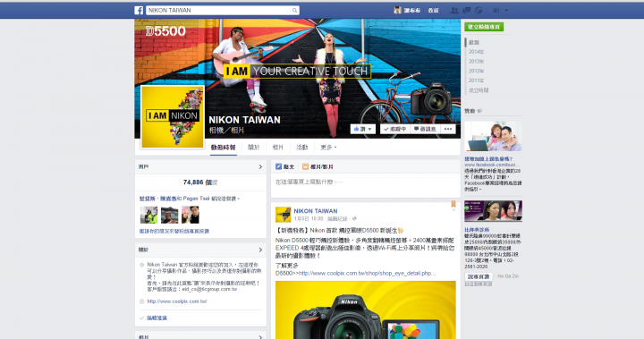Screen dimensions: 644x339
Task: Open the http://www.coolpix.com.tw/ link in About
Action: [x=177, y=301]
